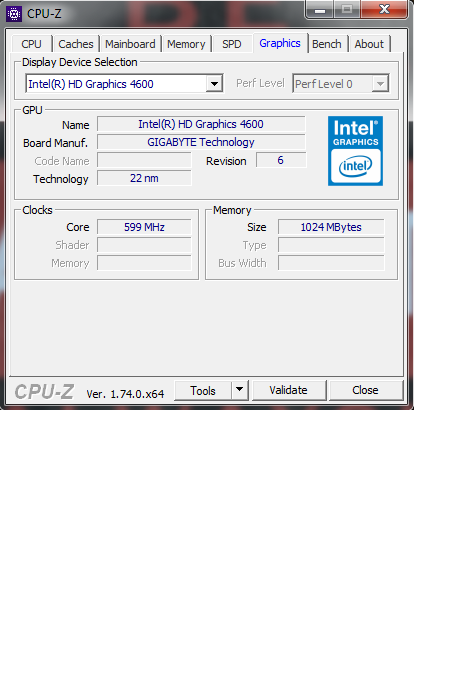
Task: Open the Memory tab
Action: 186,44
